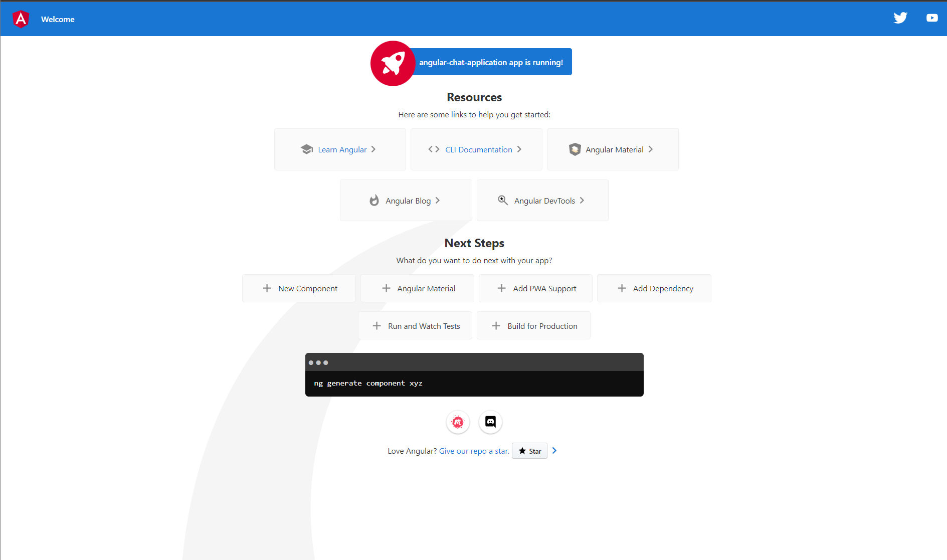Open the Twitter icon link
Viewport: 947px width, 560px height.
coord(900,18)
